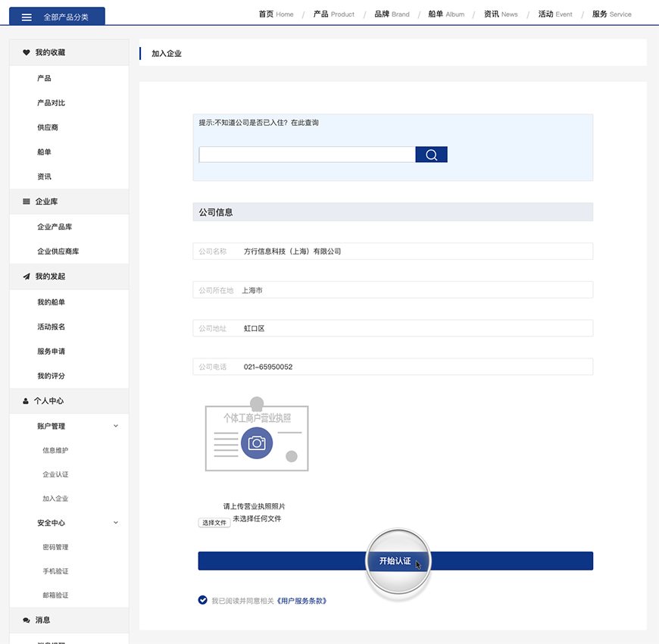This screenshot has width=659, height=644.
Task: Click the hamburger icon for all product categories
Action: [x=27, y=17]
